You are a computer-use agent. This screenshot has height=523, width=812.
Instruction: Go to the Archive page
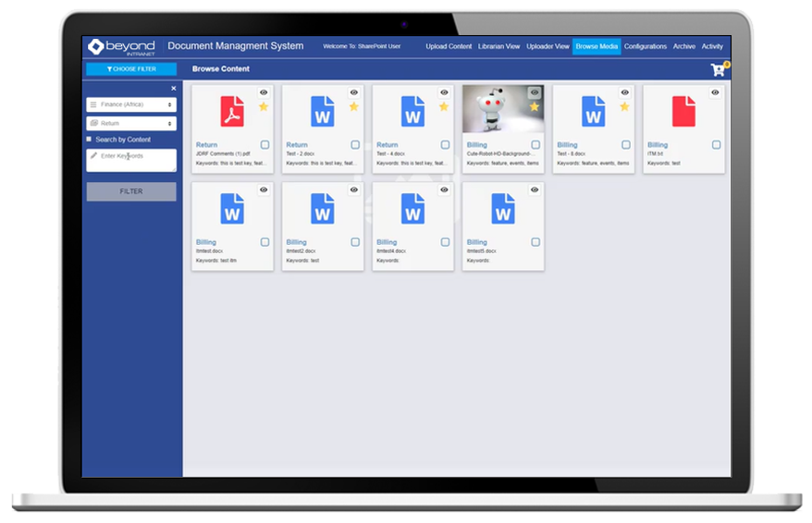point(684,46)
